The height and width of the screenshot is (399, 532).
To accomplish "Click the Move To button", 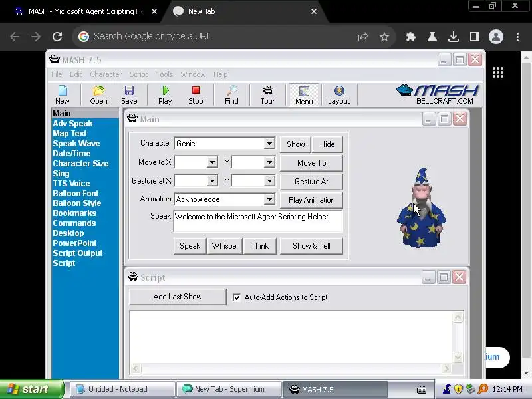I will tap(311, 163).
